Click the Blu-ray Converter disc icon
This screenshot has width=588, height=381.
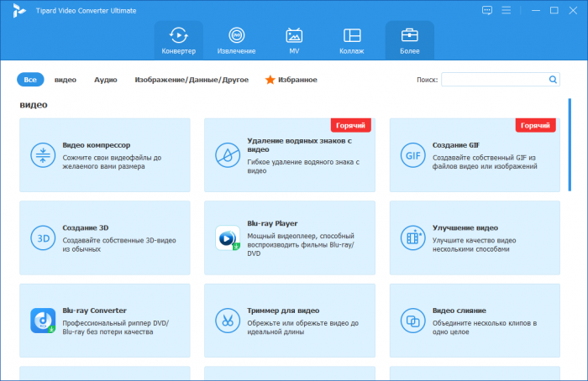point(42,320)
